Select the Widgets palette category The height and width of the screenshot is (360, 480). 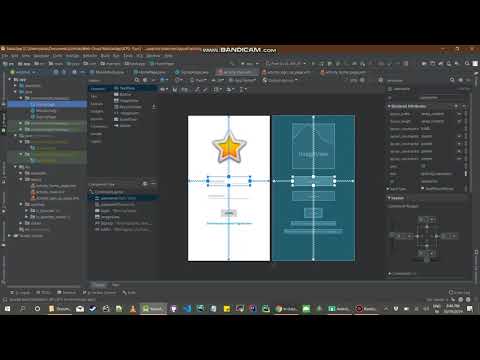click(x=97, y=112)
